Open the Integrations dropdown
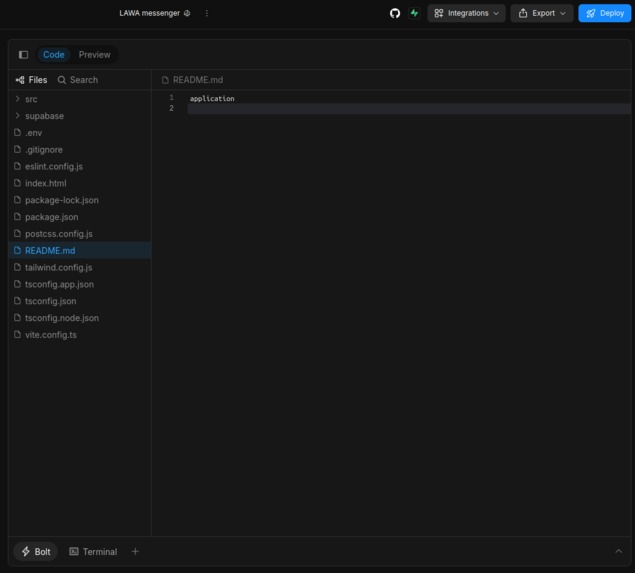 [466, 13]
